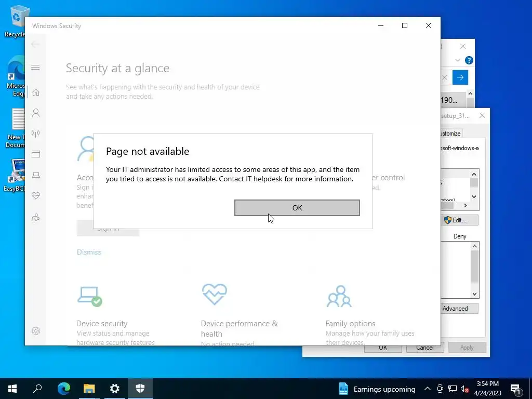Open the Start menu

(x=12, y=389)
